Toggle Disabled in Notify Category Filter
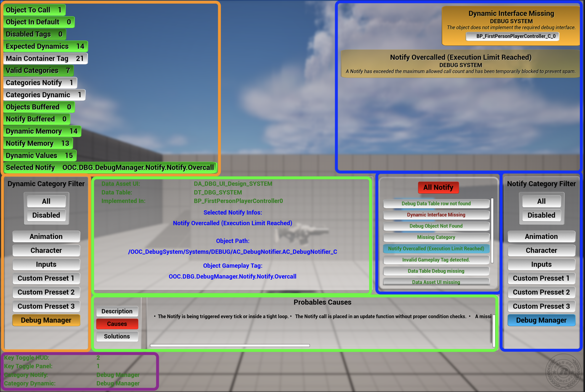This screenshot has width=585, height=392. pos(541,215)
